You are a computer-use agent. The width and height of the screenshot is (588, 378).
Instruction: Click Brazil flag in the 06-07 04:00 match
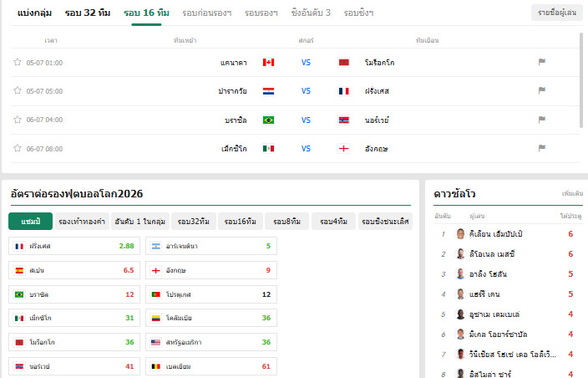click(268, 120)
